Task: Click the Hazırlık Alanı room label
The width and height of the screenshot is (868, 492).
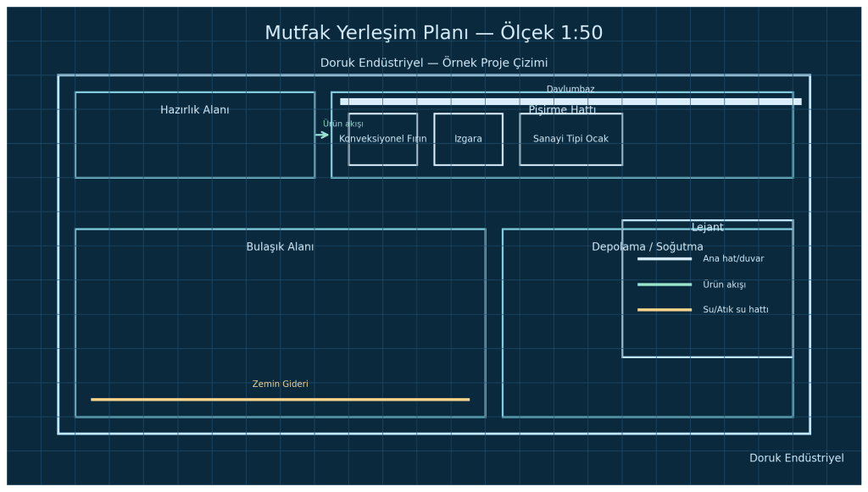Action: tap(195, 110)
